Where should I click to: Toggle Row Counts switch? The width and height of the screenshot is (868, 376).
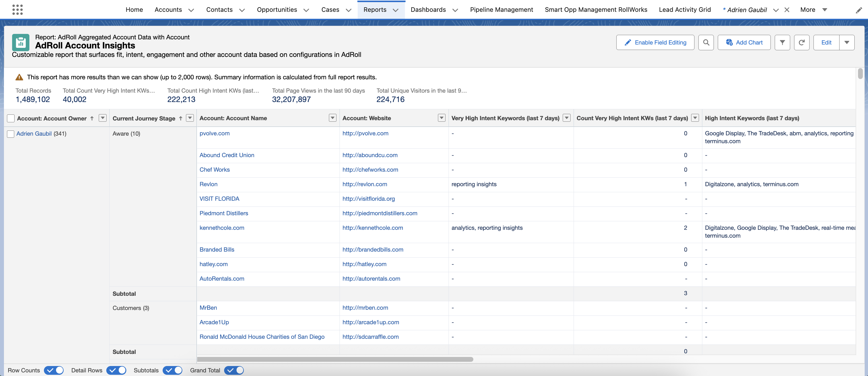point(54,370)
